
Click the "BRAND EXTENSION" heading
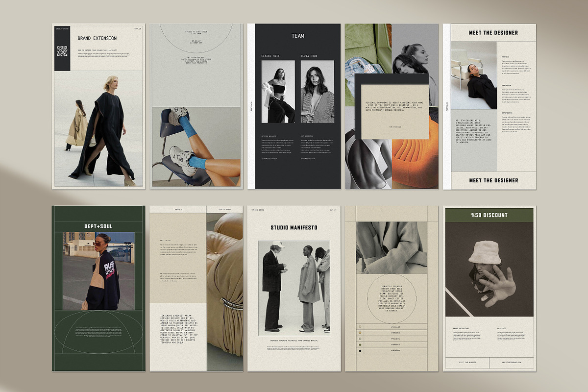click(97, 38)
